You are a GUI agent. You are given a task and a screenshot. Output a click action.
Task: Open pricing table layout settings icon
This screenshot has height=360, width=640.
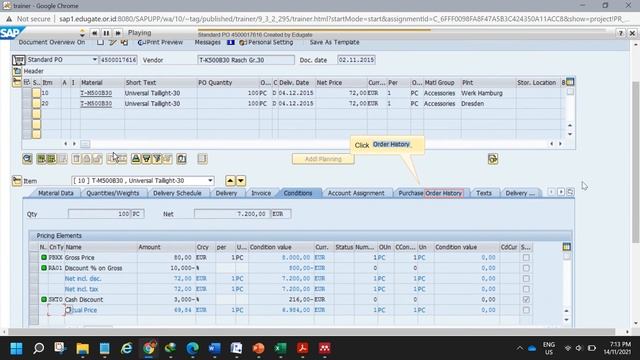567,247
